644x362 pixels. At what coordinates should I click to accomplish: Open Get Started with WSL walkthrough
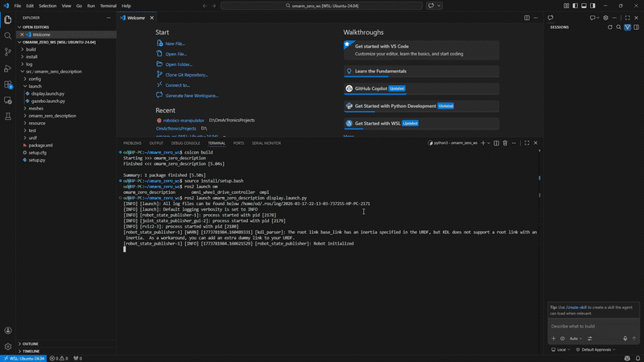(x=421, y=124)
